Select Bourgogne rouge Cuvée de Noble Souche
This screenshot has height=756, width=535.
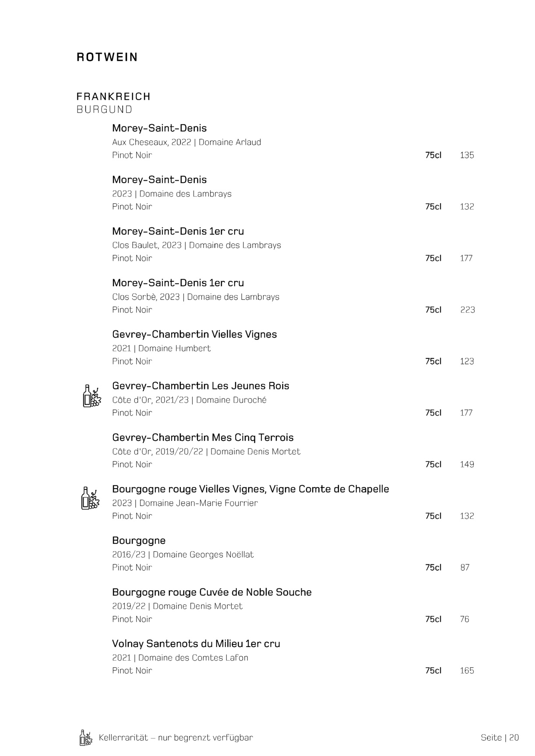point(212,592)
